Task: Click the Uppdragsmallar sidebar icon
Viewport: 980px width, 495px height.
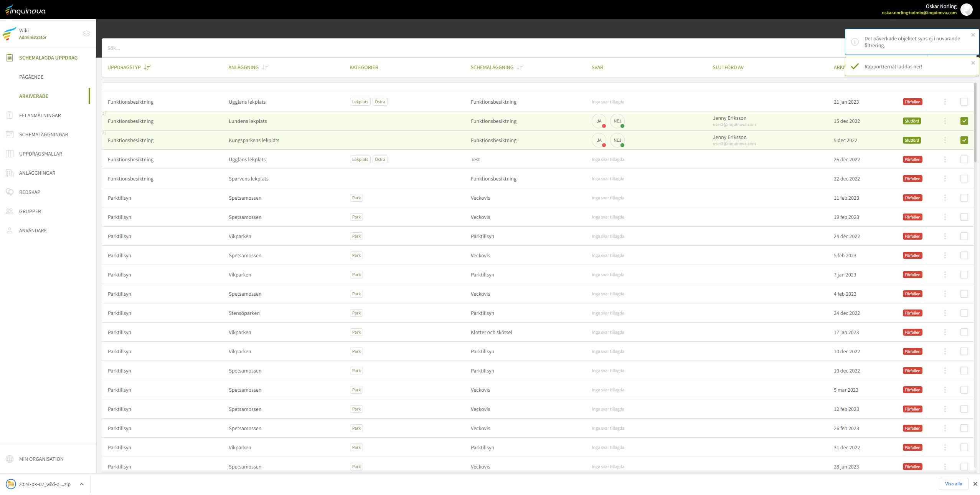Action: coord(10,154)
